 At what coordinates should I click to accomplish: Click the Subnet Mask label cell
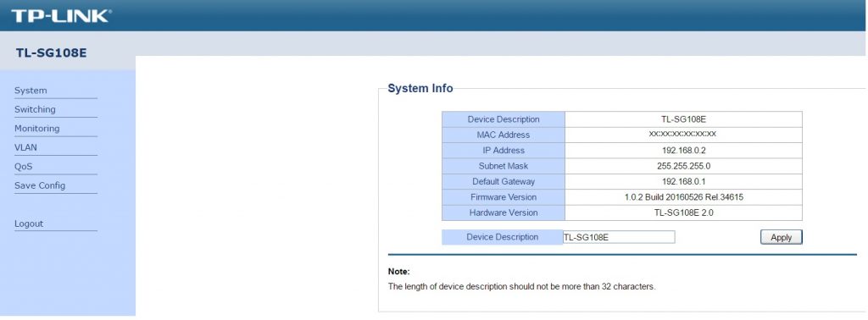click(504, 166)
